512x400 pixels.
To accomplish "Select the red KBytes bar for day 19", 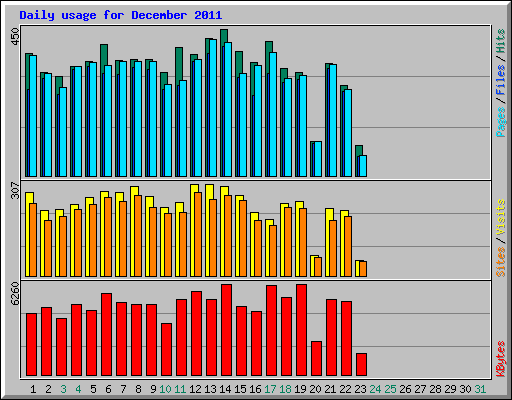I will pyautogui.click(x=301, y=330).
